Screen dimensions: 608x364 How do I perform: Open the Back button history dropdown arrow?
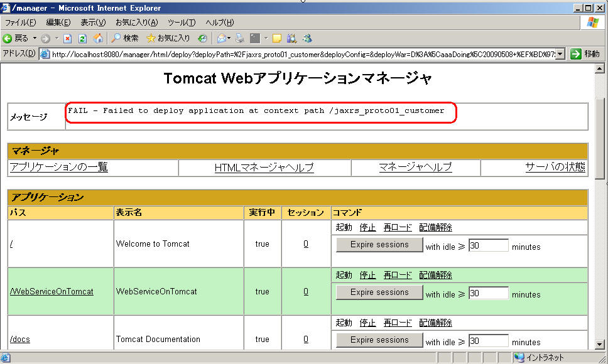pos(35,38)
